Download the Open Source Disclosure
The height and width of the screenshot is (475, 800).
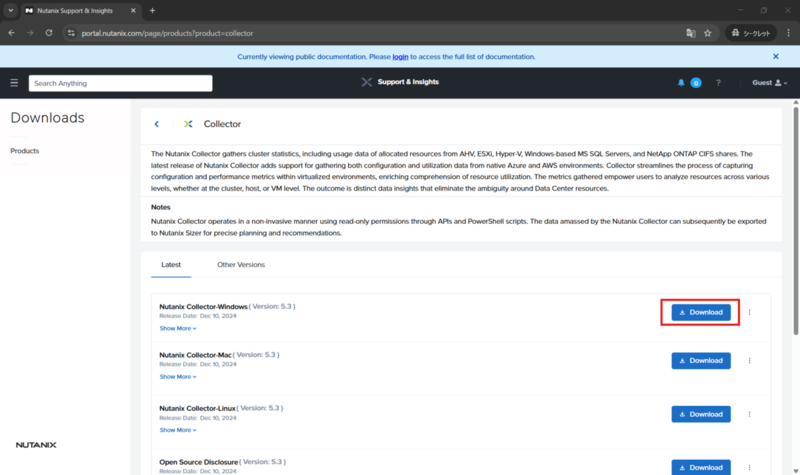point(701,467)
